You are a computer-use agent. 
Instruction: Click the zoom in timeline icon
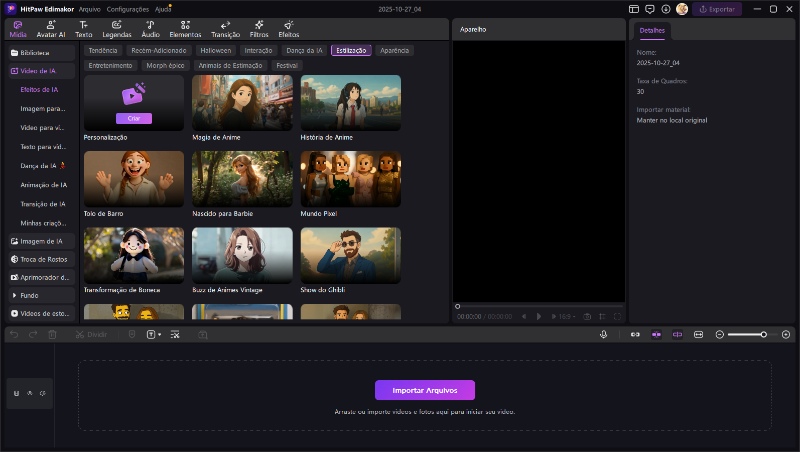point(786,334)
